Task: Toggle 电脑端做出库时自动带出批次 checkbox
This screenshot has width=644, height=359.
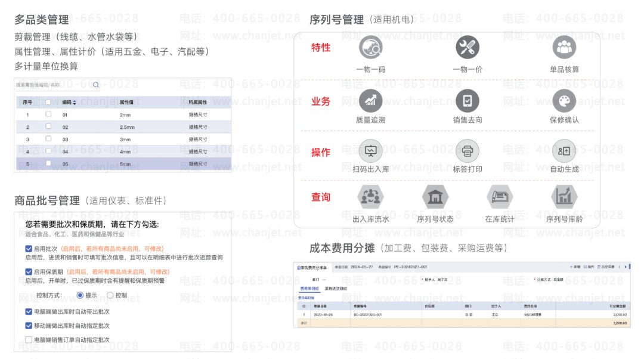Action: click(x=29, y=312)
